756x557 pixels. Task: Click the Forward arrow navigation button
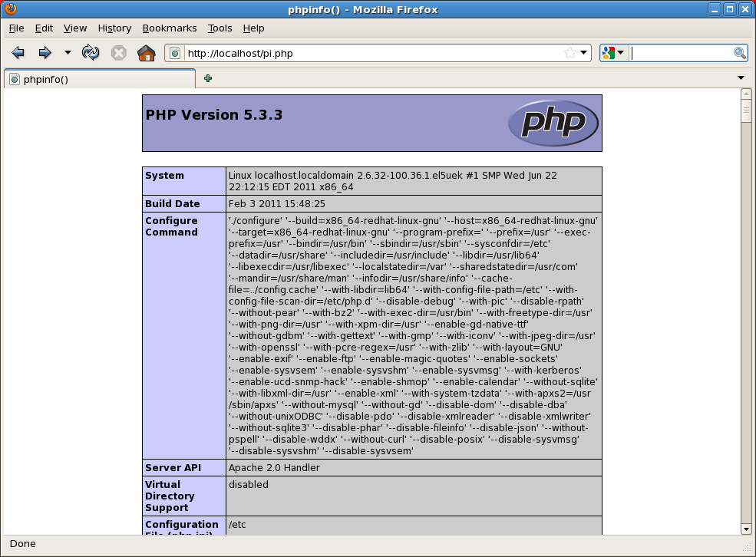45,53
